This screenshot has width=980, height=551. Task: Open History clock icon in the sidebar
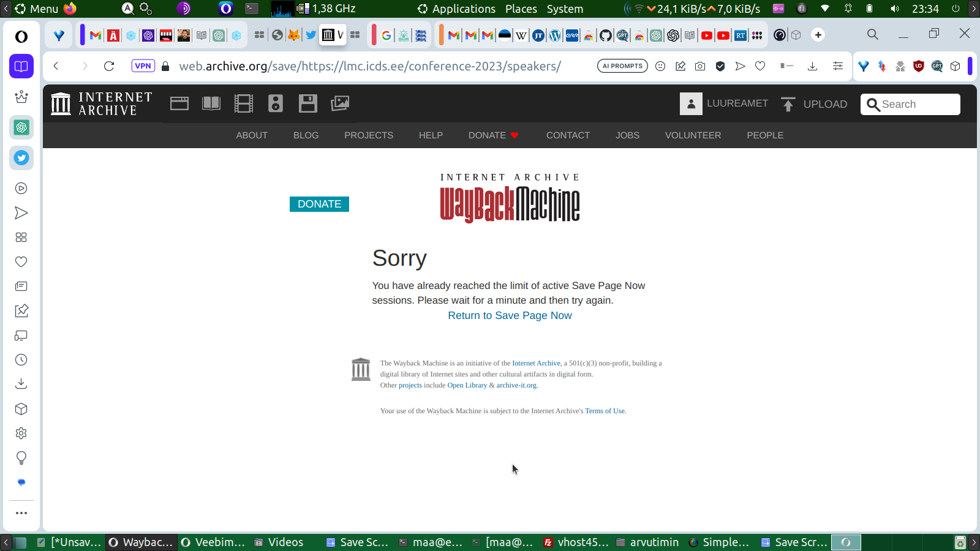point(21,360)
